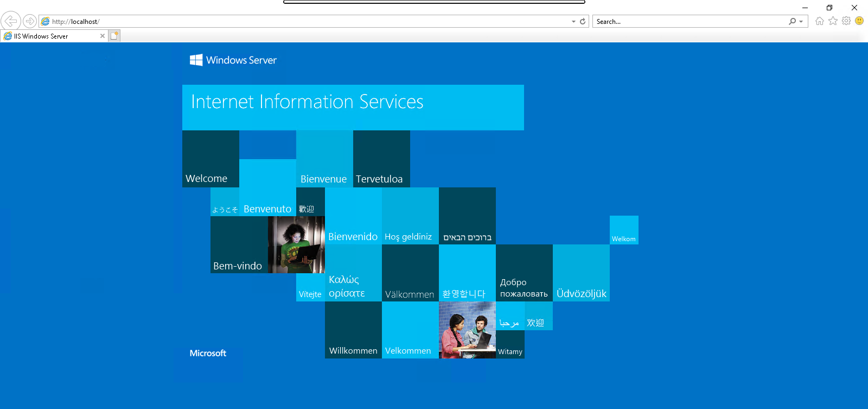Click the photo of two students
Viewport: 868px width, 409px height.
(467, 330)
